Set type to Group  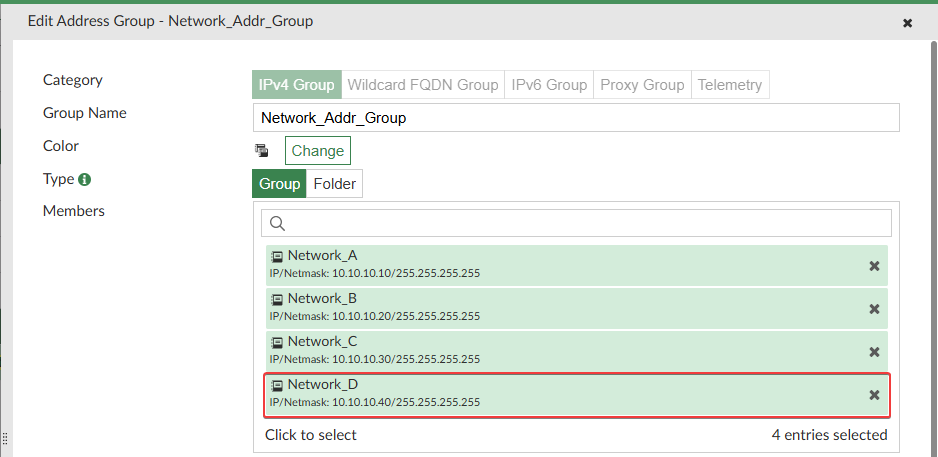[x=279, y=184]
